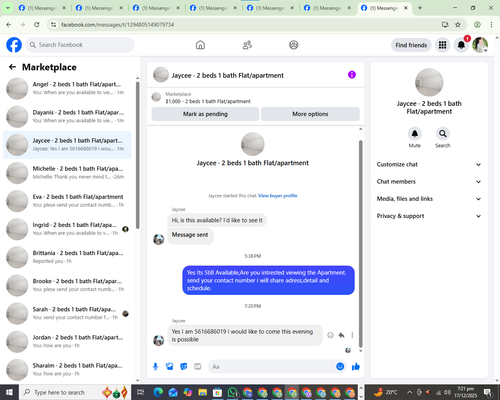Choose a GIF icon
Image resolution: width=500 pixels, height=400 pixels.
[x=198, y=367]
